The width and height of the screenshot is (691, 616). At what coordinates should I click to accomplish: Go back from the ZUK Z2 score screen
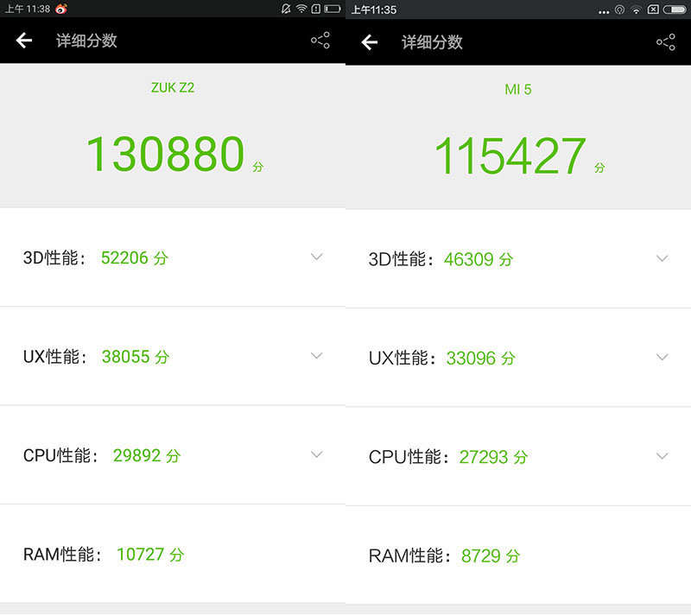[x=24, y=41]
